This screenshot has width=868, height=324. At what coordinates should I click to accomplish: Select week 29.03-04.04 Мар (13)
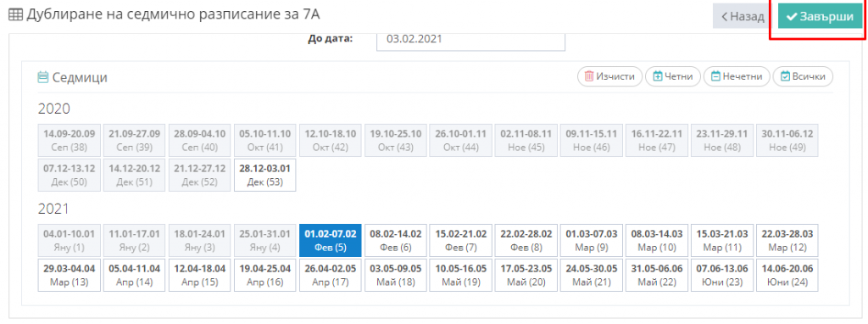pos(69,275)
